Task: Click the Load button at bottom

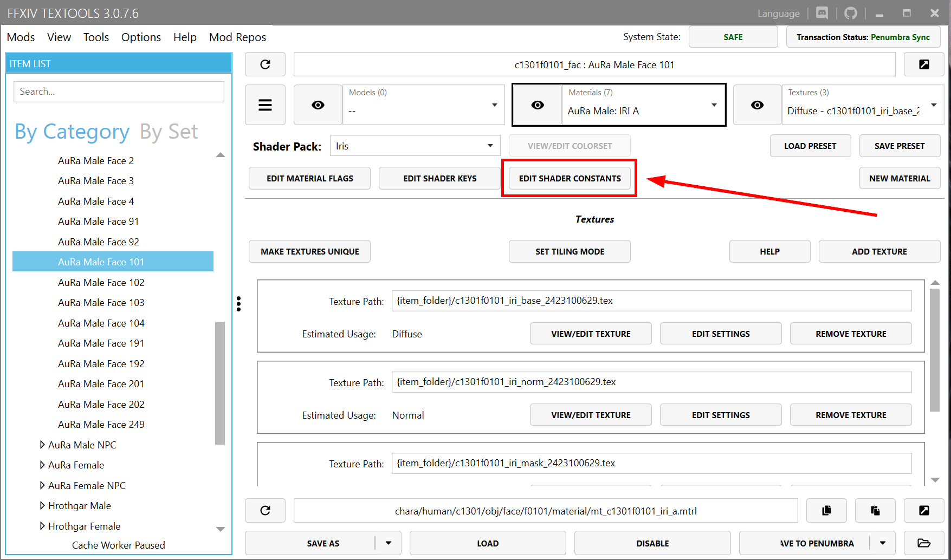Action: [x=488, y=543]
